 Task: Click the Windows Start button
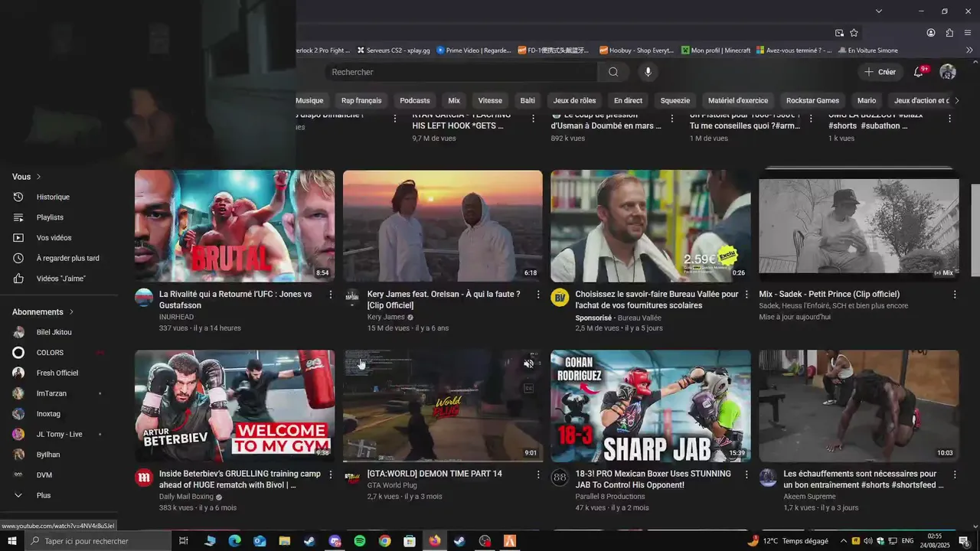[12, 541]
